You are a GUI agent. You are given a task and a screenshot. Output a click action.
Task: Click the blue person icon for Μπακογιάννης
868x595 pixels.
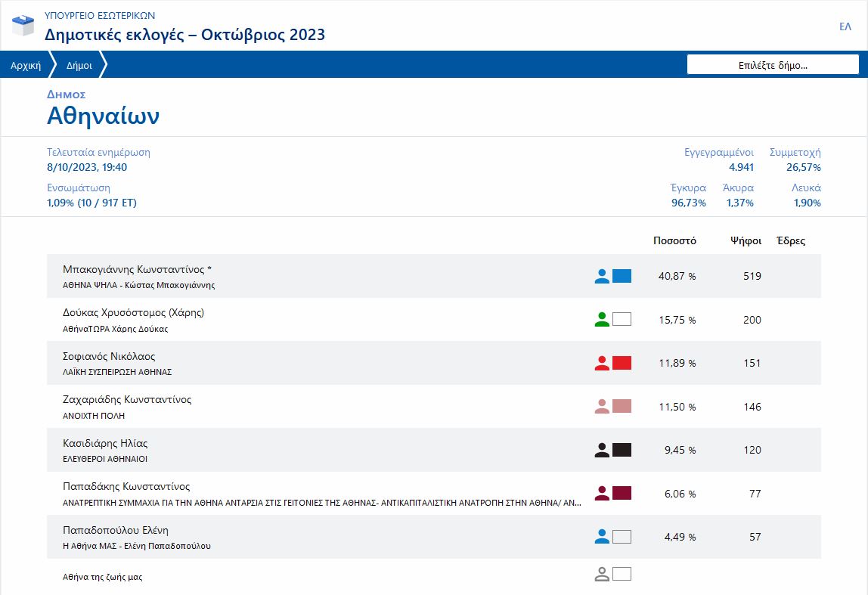coord(602,276)
